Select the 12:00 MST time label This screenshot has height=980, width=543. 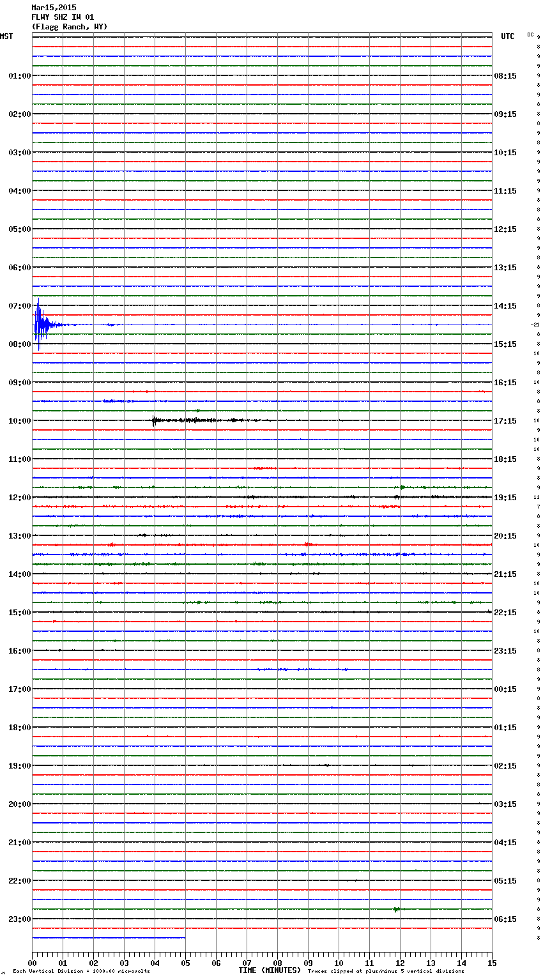pos(19,498)
